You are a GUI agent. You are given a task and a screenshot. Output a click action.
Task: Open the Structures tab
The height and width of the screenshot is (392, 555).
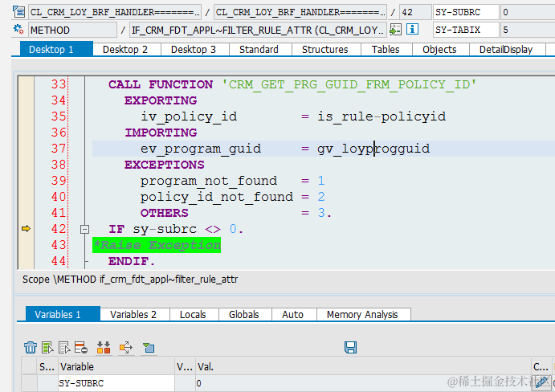(x=325, y=49)
